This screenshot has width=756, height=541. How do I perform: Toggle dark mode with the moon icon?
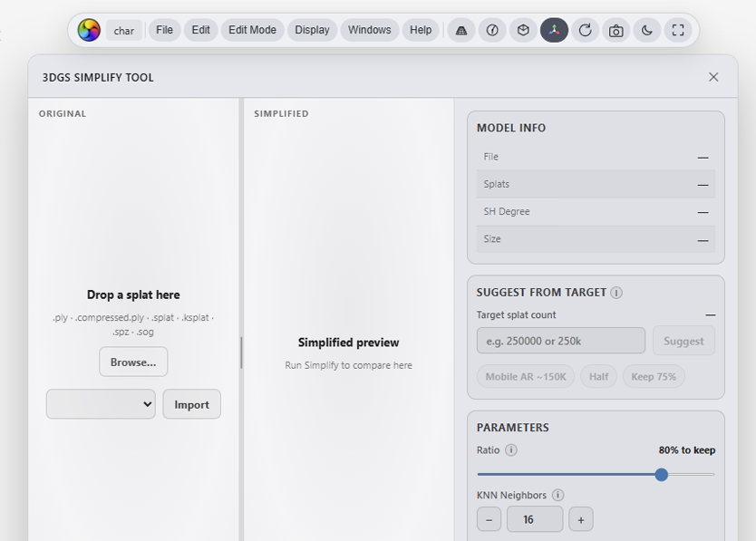[x=647, y=31]
